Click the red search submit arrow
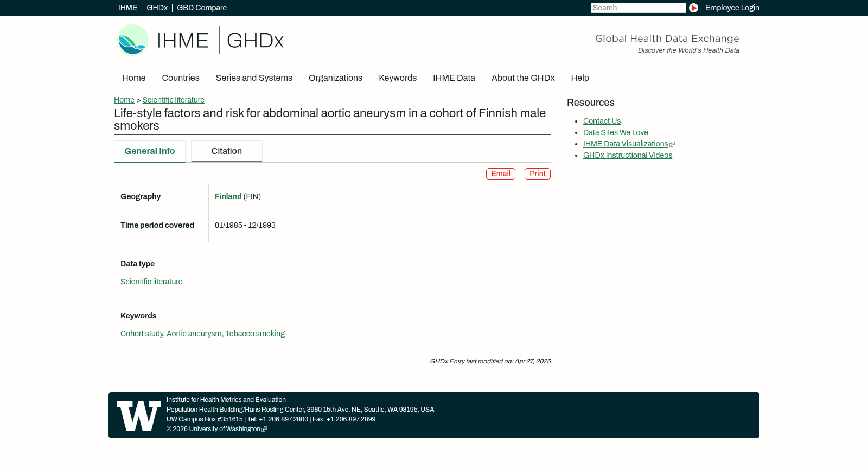 [693, 8]
